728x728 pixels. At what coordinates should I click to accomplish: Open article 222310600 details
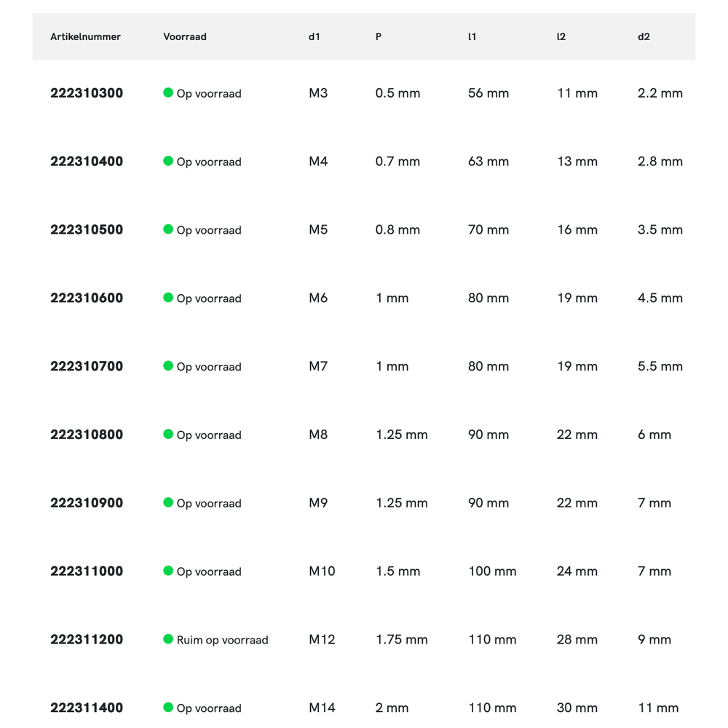tap(87, 298)
